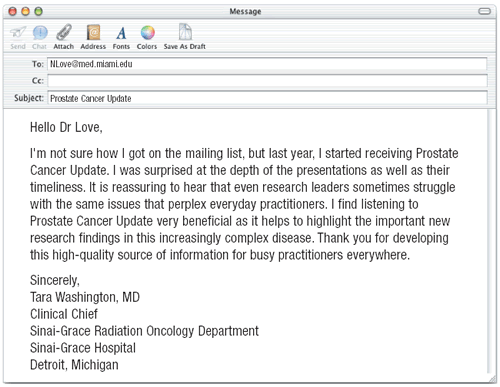Click the Send paper airplane icon
This screenshot has width=500, height=387.
18,33
